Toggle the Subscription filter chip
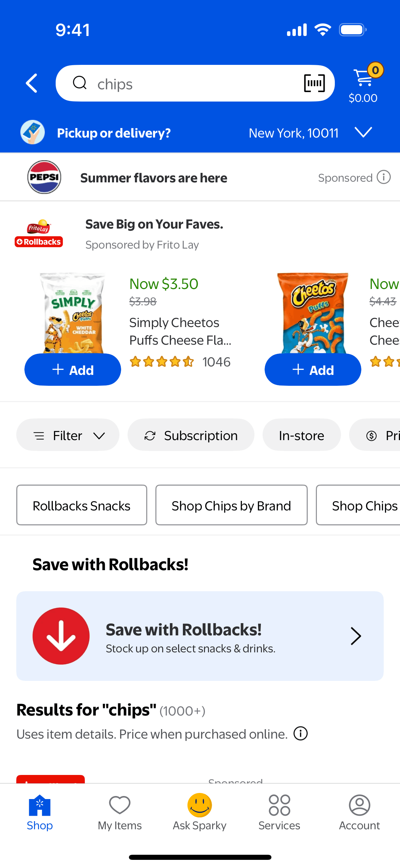Image resolution: width=400 pixels, height=868 pixels. click(191, 435)
